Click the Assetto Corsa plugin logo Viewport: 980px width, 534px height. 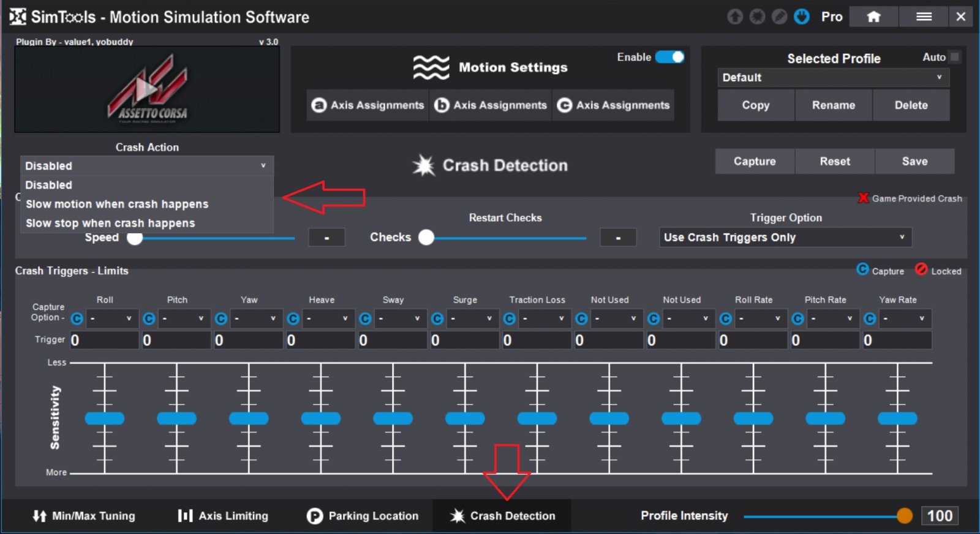pyautogui.click(x=147, y=89)
